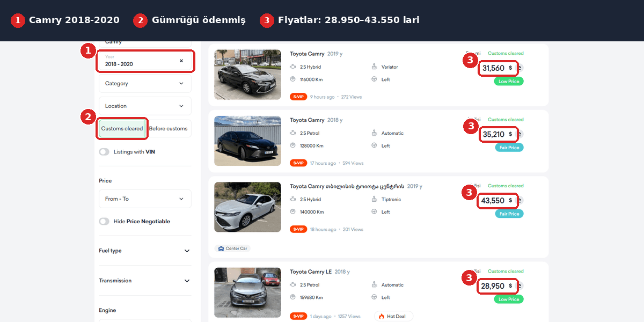Click the engine icon beside 2.5 Petrol, 128000 Km listing
The image size is (644, 322).
tap(293, 133)
